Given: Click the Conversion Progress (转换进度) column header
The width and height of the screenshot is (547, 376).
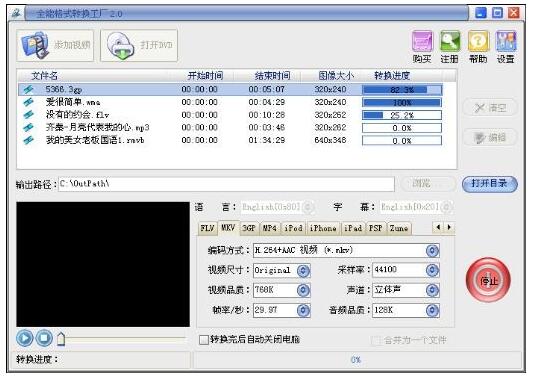Looking at the screenshot, I should click(392, 76).
